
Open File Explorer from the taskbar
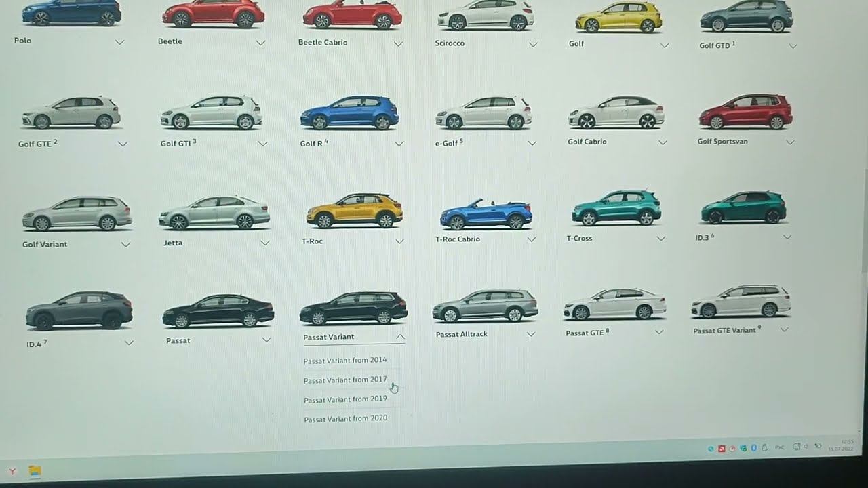pyautogui.click(x=35, y=471)
